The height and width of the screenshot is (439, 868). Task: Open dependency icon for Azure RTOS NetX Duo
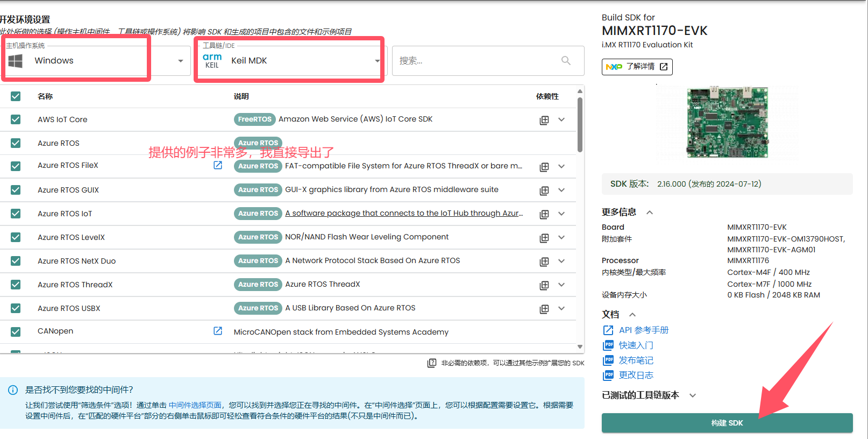point(544,261)
